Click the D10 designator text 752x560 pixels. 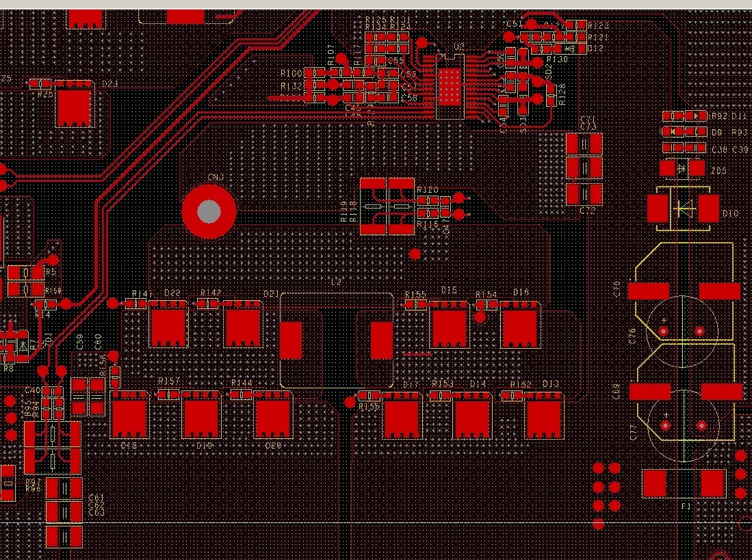point(730,213)
